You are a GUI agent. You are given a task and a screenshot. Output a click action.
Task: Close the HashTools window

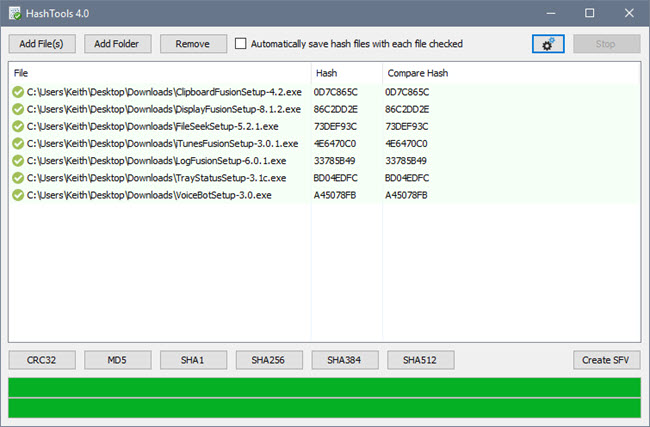[x=629, y=13]
